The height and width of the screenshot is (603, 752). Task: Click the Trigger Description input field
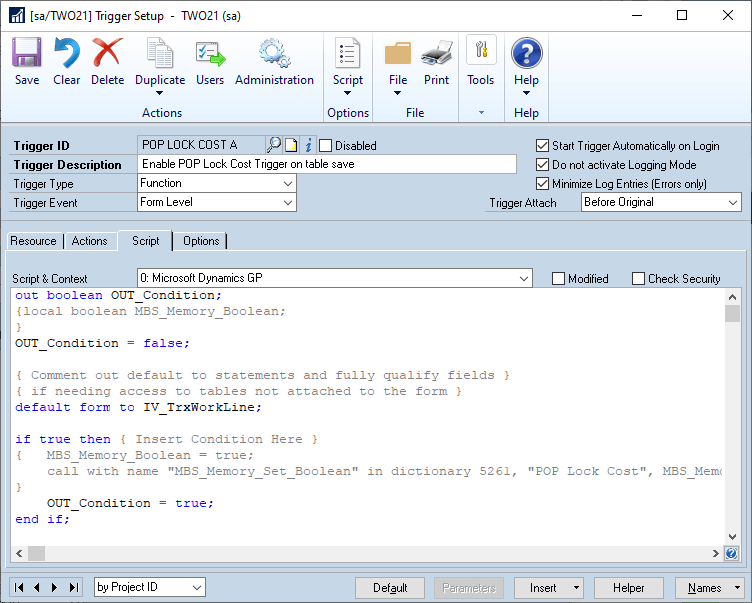[x=327, y=164]
